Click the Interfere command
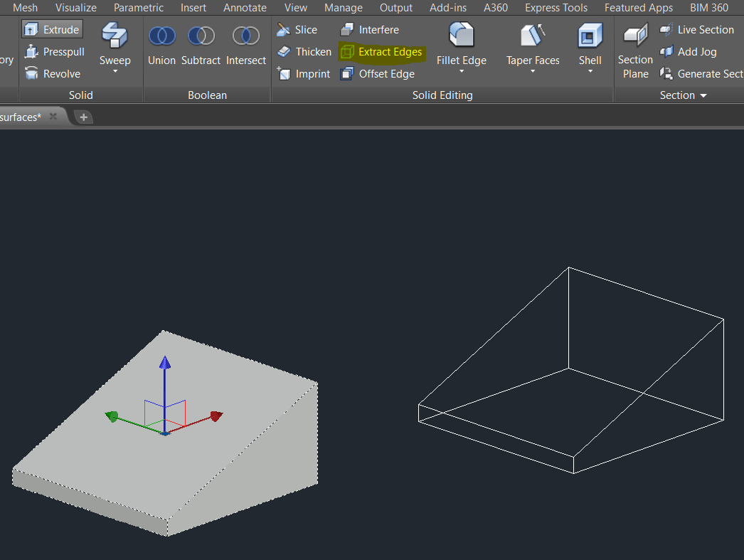The image size is (744, 560). pyautogui.click(x=376, y=29)
